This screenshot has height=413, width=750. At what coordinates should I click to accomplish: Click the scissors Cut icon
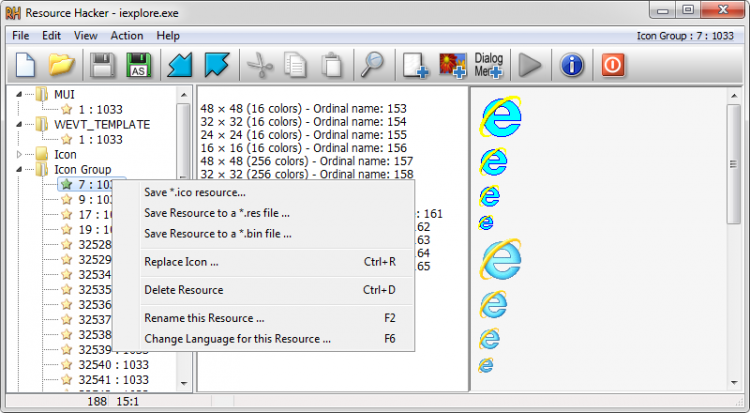(260, 65)
